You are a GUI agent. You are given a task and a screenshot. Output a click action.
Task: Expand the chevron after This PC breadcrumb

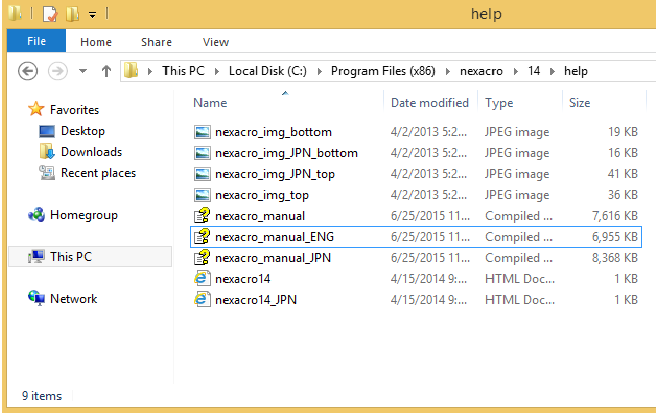point(217,71)
